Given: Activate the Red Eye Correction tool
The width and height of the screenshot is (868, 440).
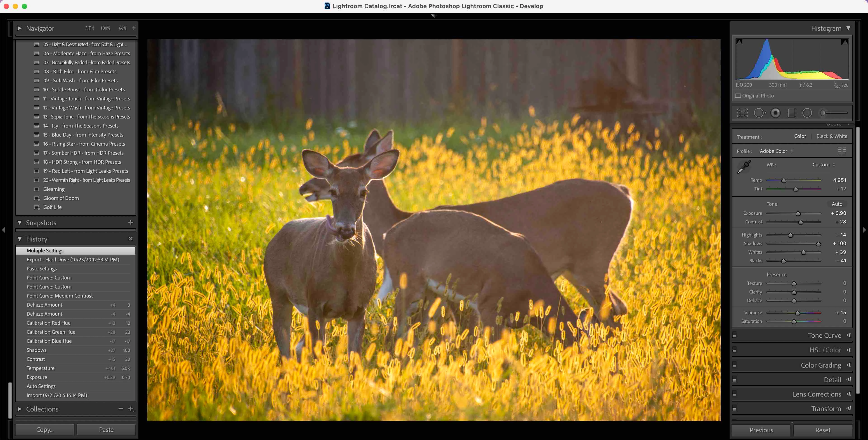Looking at the screenshot, I should click(x=775, y=113).
